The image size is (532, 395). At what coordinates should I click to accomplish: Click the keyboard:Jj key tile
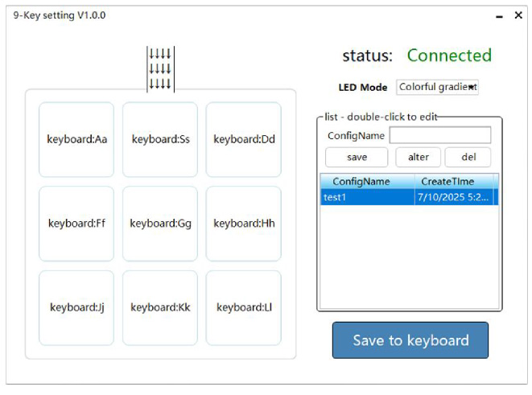(76, 307)
